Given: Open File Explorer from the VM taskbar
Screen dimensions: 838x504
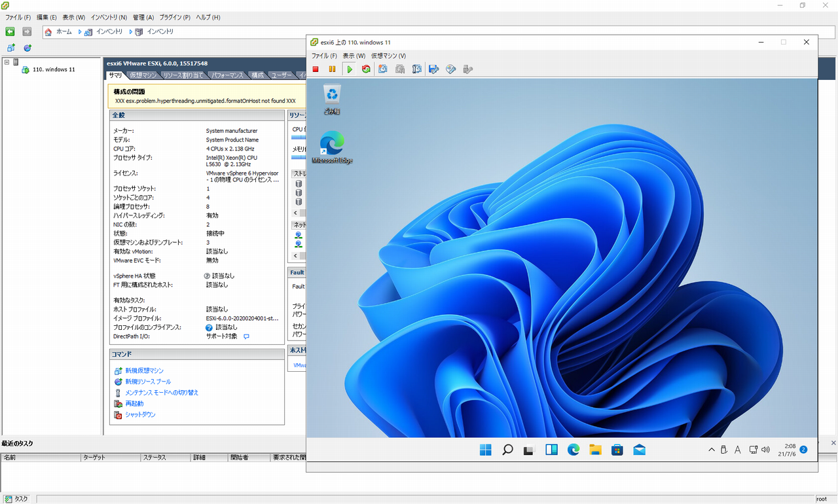Looking at the screenshot, I should tap(595, 450).
